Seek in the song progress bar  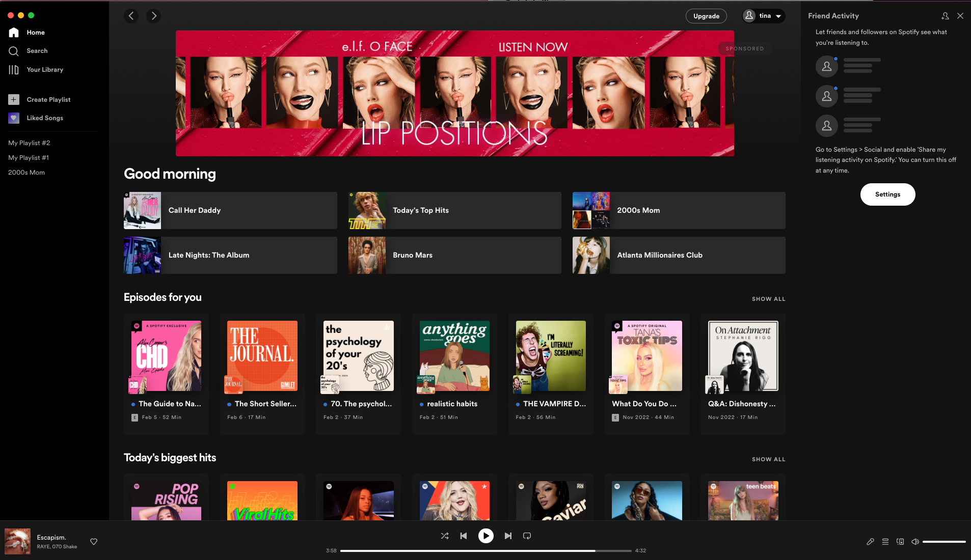point(486,551)
